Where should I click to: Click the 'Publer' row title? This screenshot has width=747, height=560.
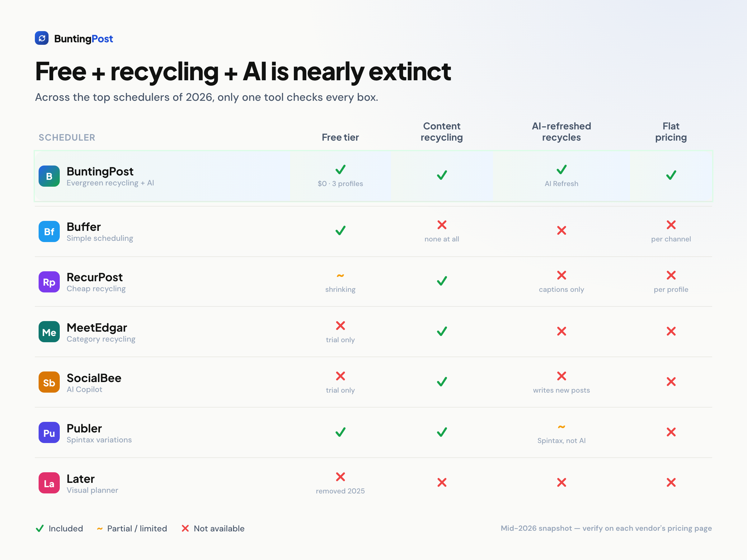(84, 428)
